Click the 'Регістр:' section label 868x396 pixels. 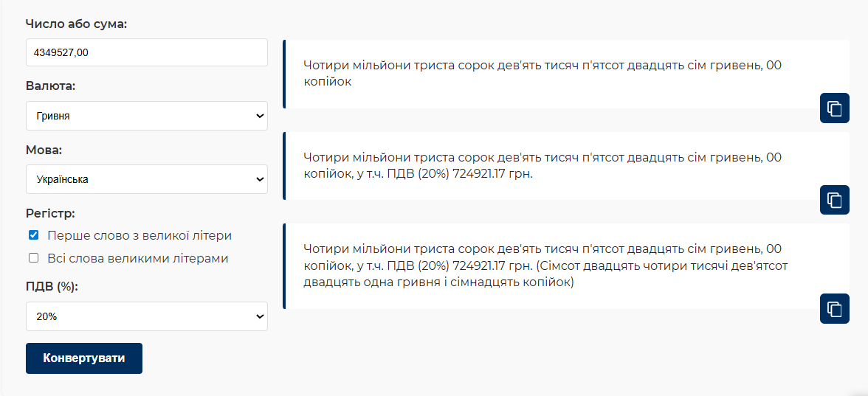pyautogui.click(x=50, y=214)
